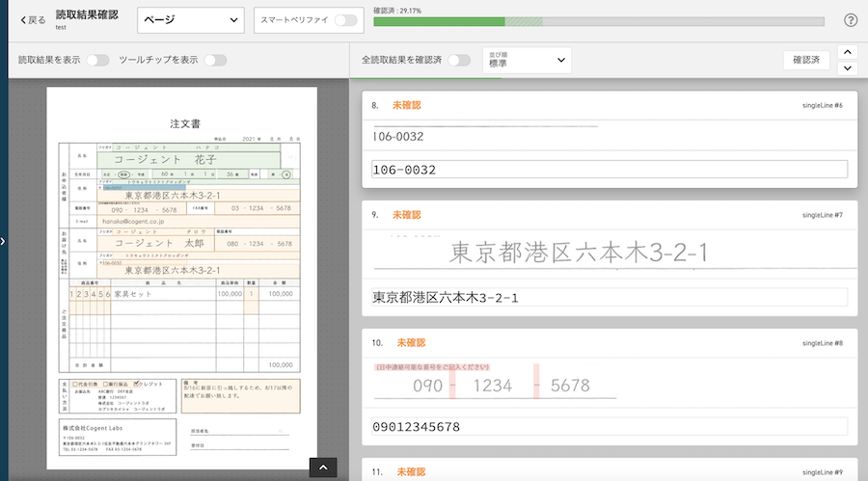Expand the left sidebar arrow
The height and width of the screenshot is (481, 868).
(x=3, y=241)
